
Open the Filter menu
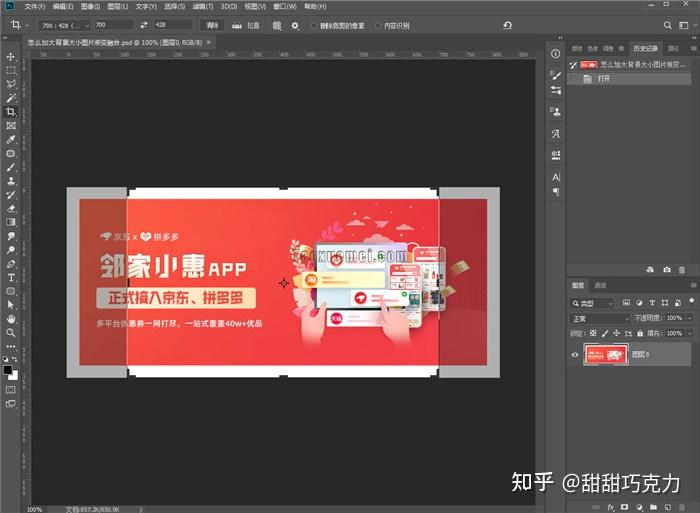click(203, 7)
